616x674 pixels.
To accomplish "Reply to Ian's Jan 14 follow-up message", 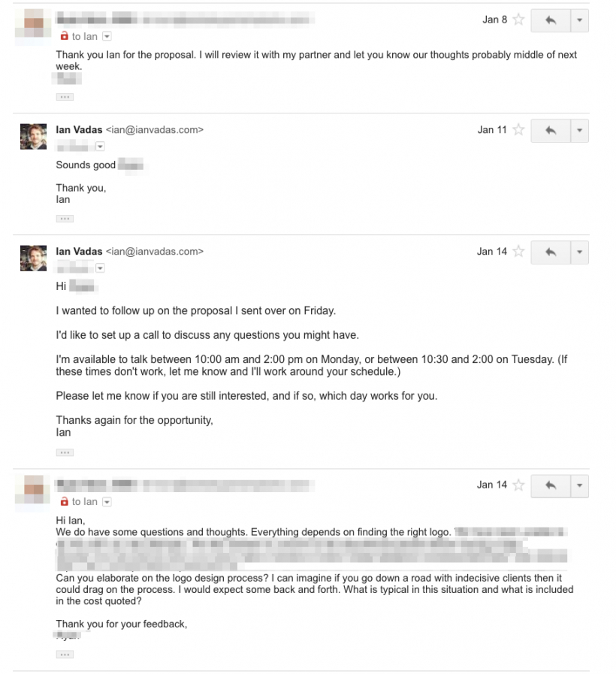I will 549,252.
